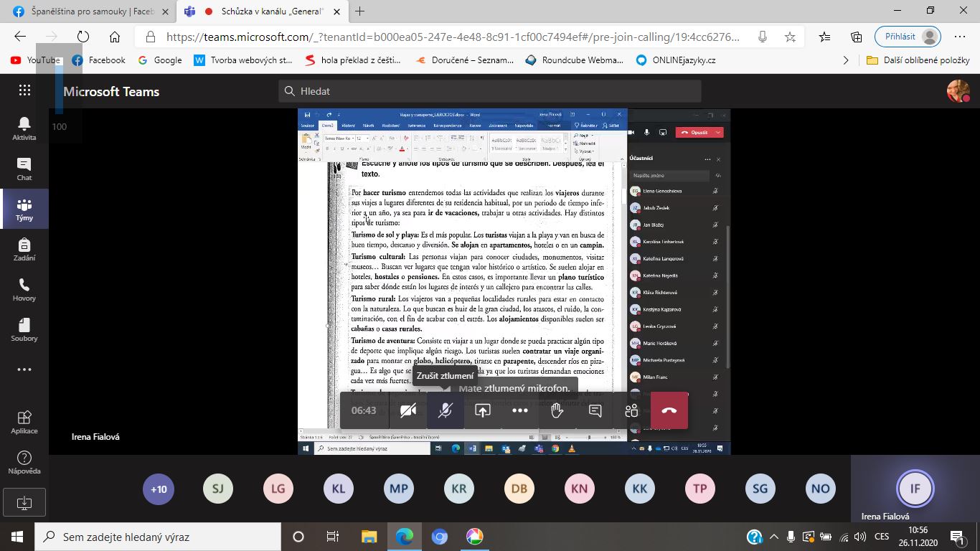980x551 pixels.
Task: Click the Hledat search box in Teams
Action: [x=489, y=91]
